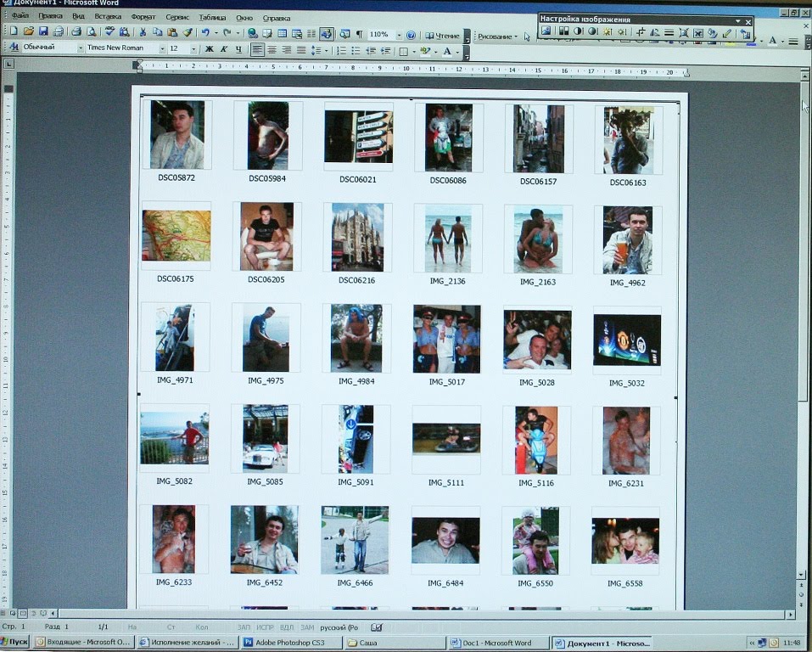
Task: Toggle Bold (Ж) formatting
Action: (x=210, y=49)
